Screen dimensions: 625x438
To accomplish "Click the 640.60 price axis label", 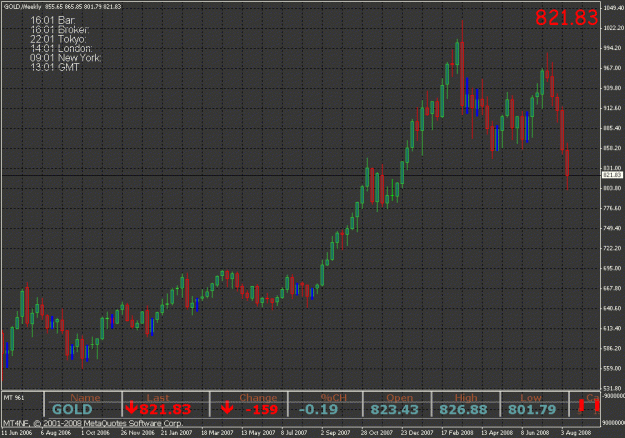I will click(x=614, y=308).
